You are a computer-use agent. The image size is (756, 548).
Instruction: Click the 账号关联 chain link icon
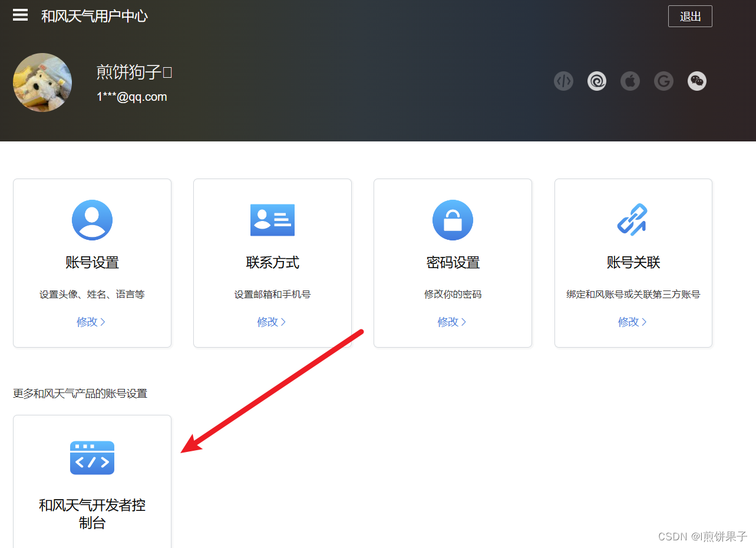pyautogui.click(x=632, y=220)
